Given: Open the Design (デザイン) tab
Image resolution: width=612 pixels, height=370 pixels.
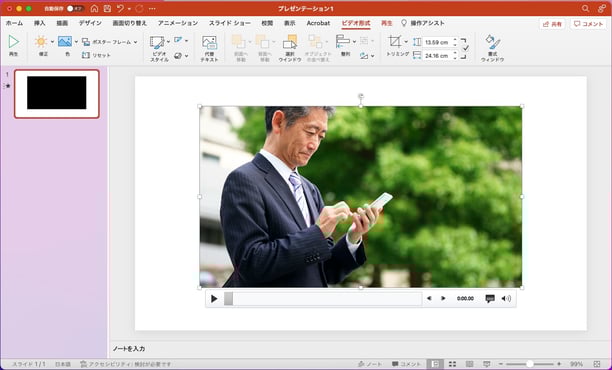Looking at the screenshot, I should 90,23.
